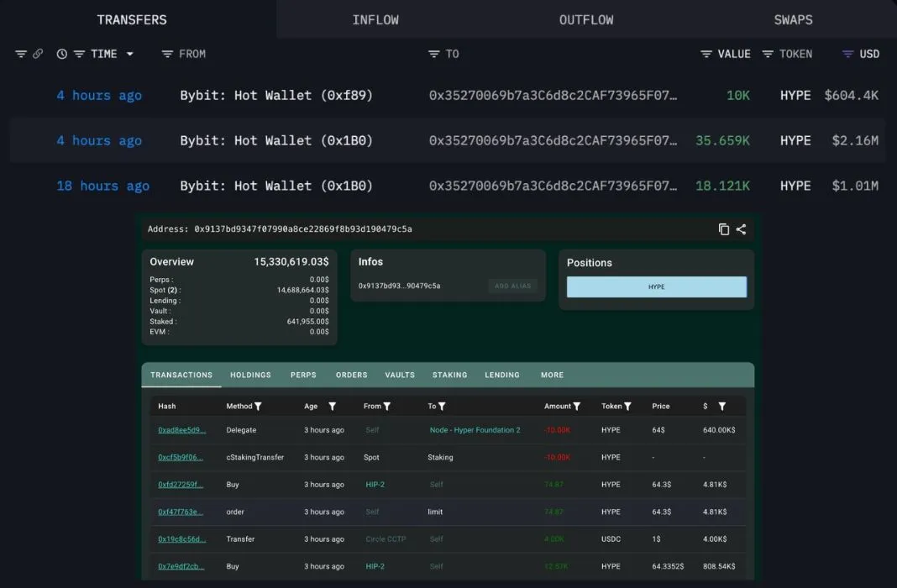Open the TRANSFERS tab
Image resolution: width=897 pixels, height=588 pixels.
(x=132, y=19)
